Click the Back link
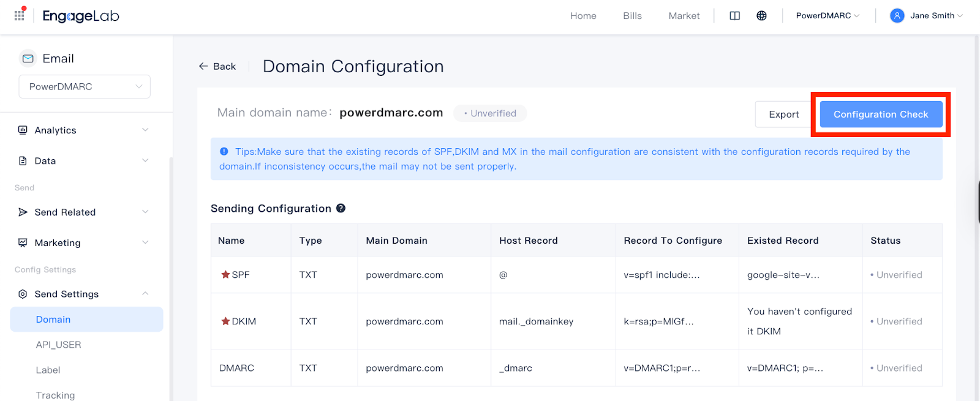Image resolution: width=980 pixels, height=401 pixels. [217, 66]
